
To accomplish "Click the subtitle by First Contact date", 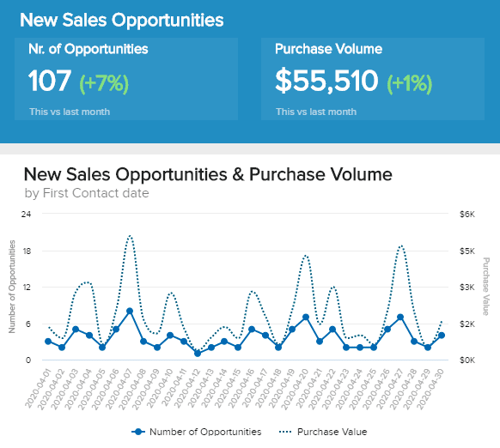I will 87,193.
